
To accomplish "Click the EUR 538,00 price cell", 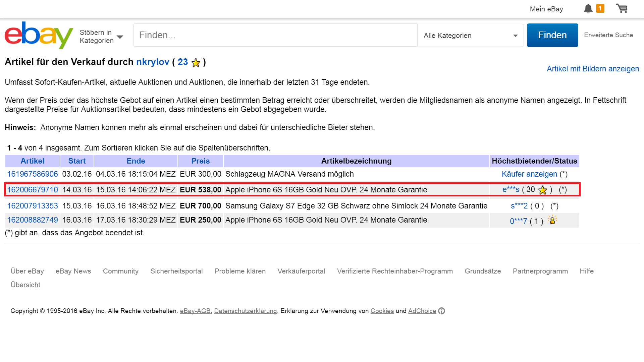I will (x=201, y=190).
